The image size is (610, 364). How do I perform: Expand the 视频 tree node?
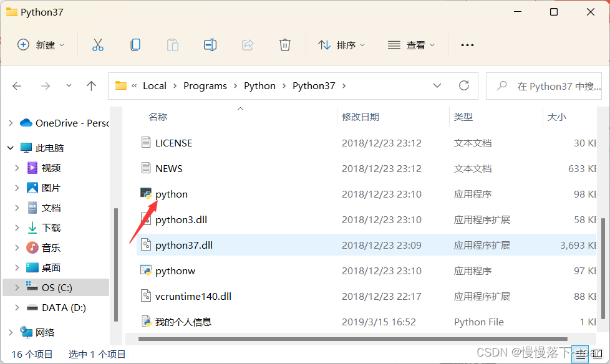(x=17, y=168)
